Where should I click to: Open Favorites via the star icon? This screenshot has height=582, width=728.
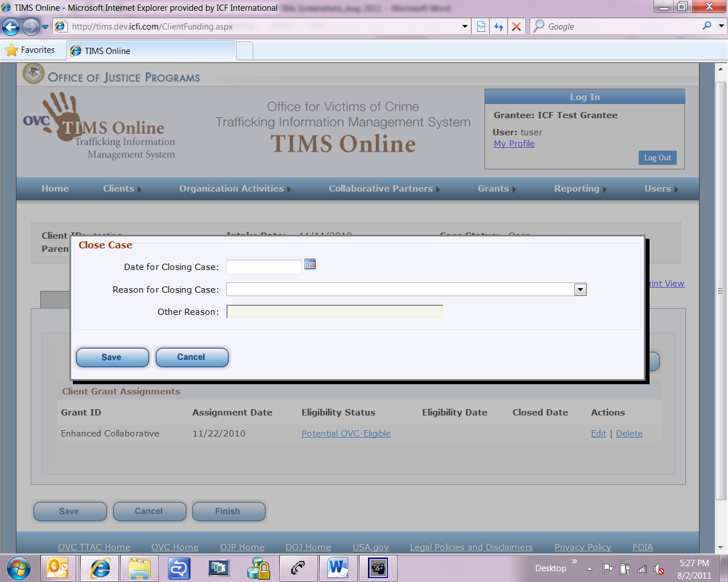tap(11, 50)
